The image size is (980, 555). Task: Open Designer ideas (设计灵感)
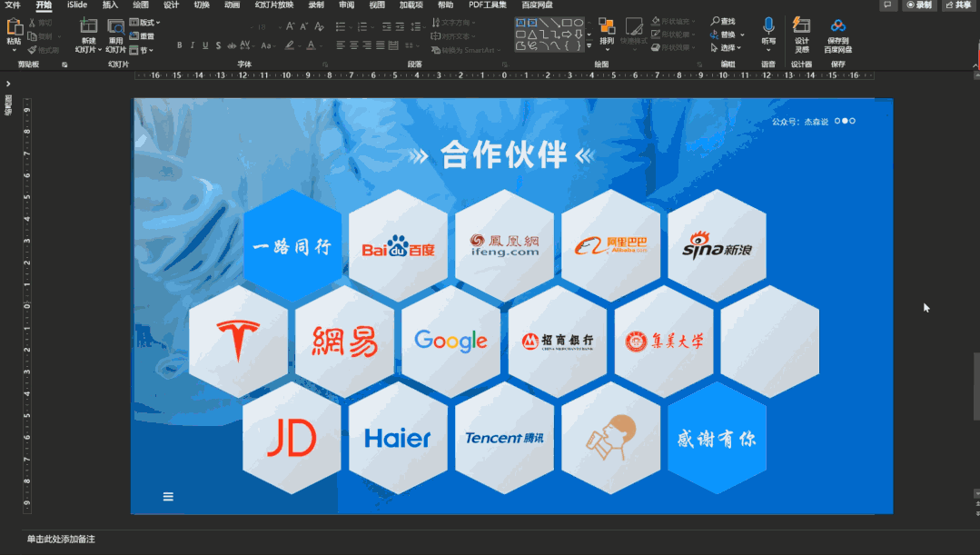coord(801,35)
